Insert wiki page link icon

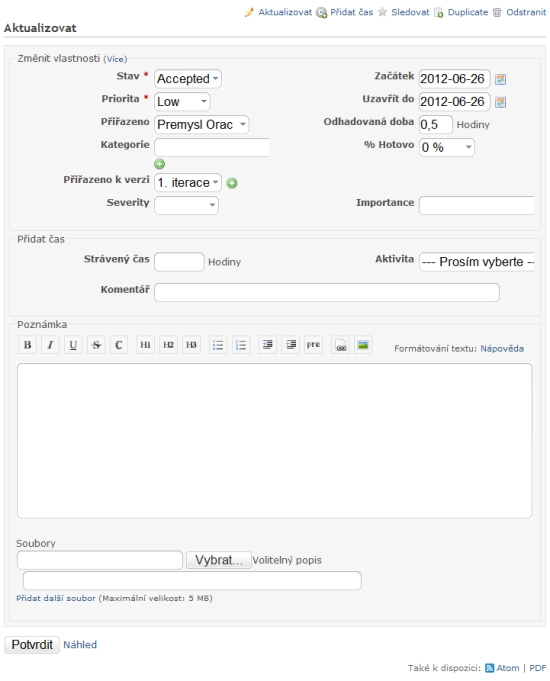coord(341,345)
